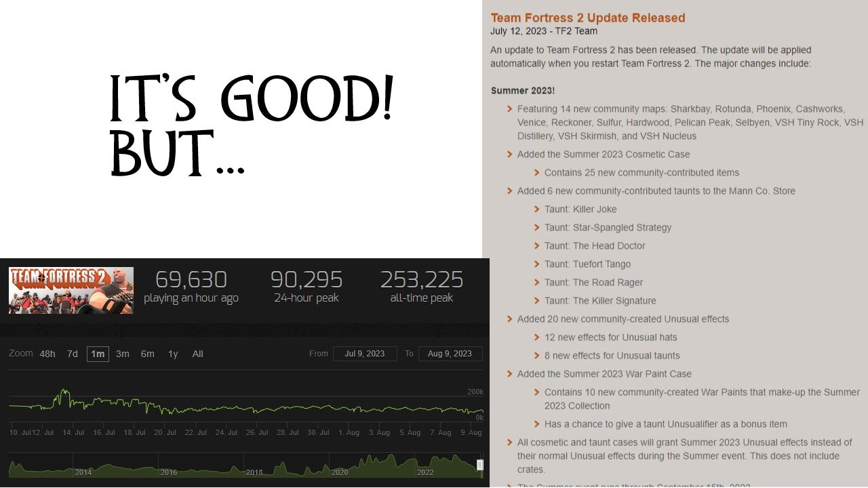The height and width of the screenshot is (488, 868).
Task: Click 8 new effects for Unusual taunts
Action: point(612,356)
